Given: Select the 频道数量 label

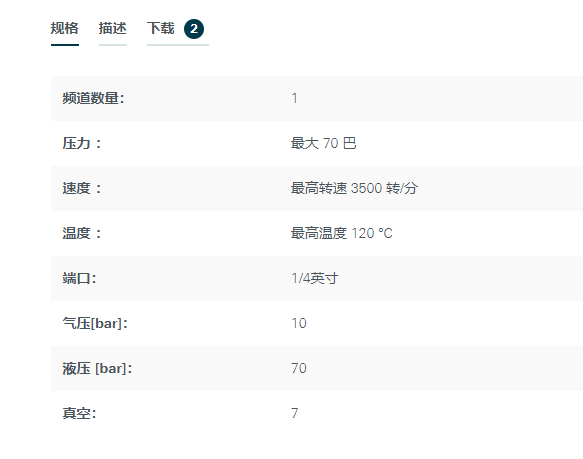Looking at the screenshot, I should tap(93, 99).
